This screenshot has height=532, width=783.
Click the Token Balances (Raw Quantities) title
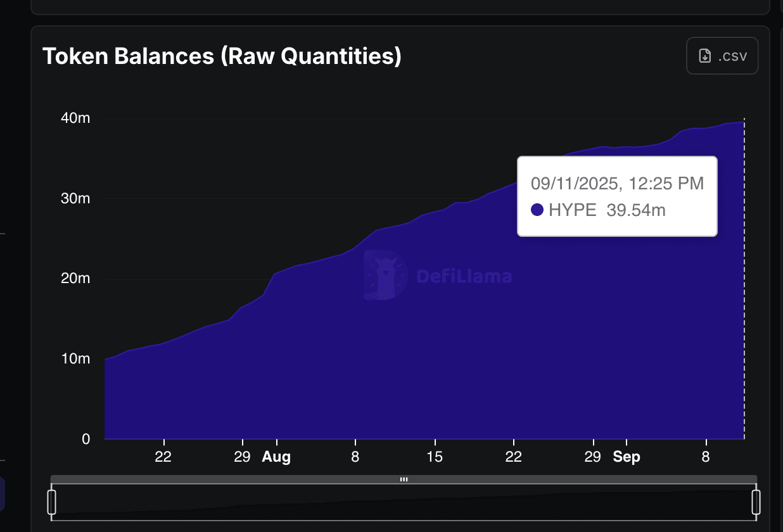222,56
